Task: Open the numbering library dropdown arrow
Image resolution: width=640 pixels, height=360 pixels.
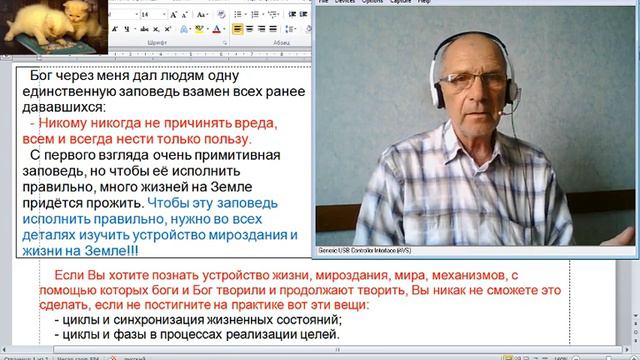Action: coord(262,15)
